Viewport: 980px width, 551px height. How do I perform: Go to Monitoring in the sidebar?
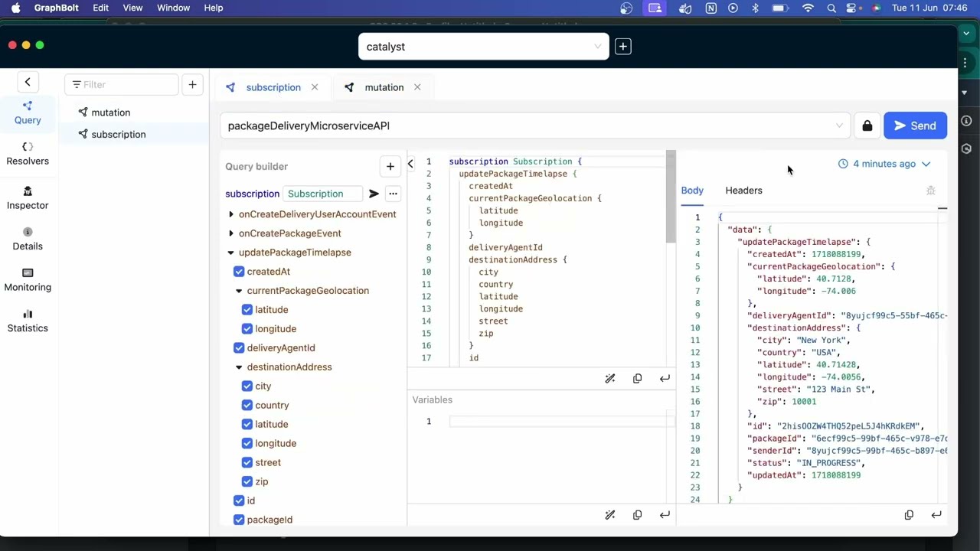[28, 280]
